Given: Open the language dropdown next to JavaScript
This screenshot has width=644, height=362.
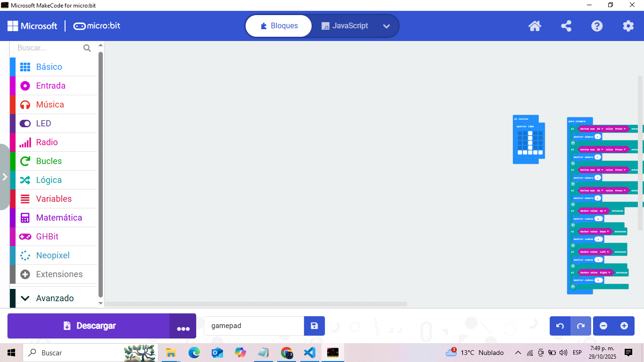Looking at the screenshot, I should 387,26.
